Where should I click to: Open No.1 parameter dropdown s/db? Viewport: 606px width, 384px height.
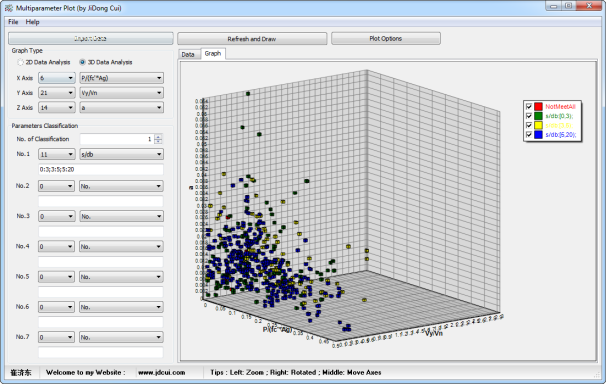[x=121, y=154]
